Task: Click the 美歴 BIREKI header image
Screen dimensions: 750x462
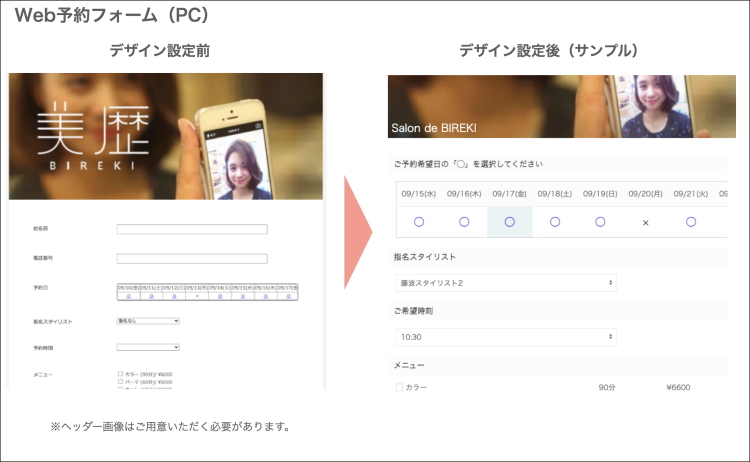Action: click(165, 136)
